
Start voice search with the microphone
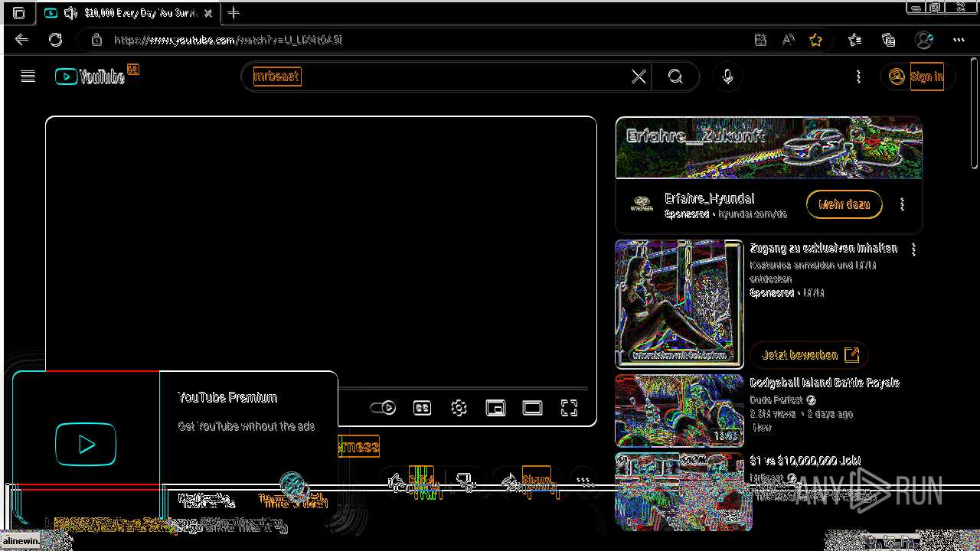tap(727, 77)
